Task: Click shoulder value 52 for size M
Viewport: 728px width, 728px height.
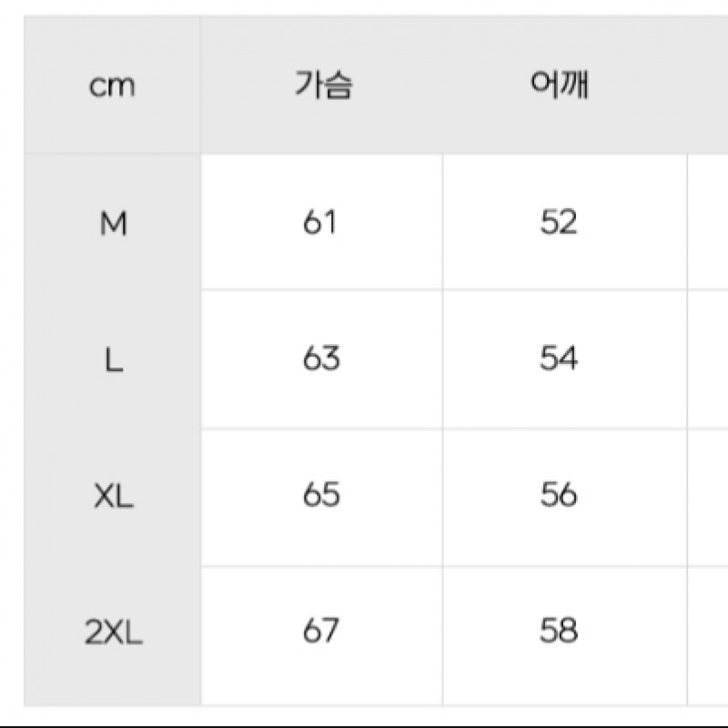Action: [x=559, y=222]
